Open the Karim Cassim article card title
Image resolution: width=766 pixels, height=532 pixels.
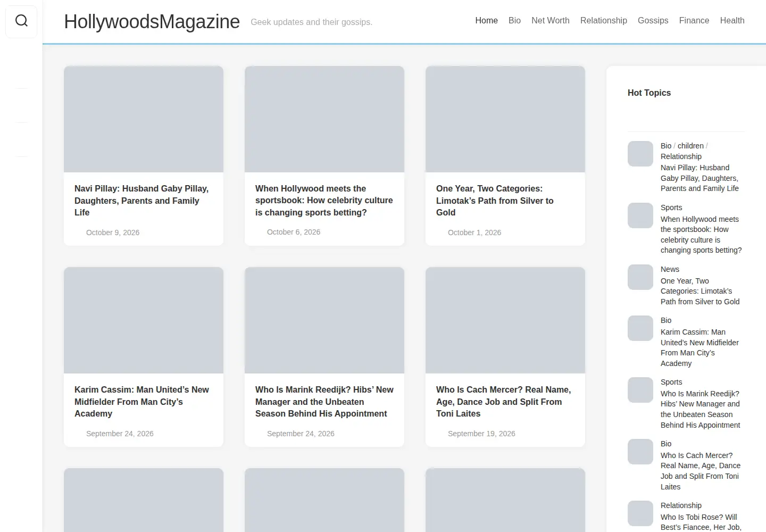coord(141,402)
